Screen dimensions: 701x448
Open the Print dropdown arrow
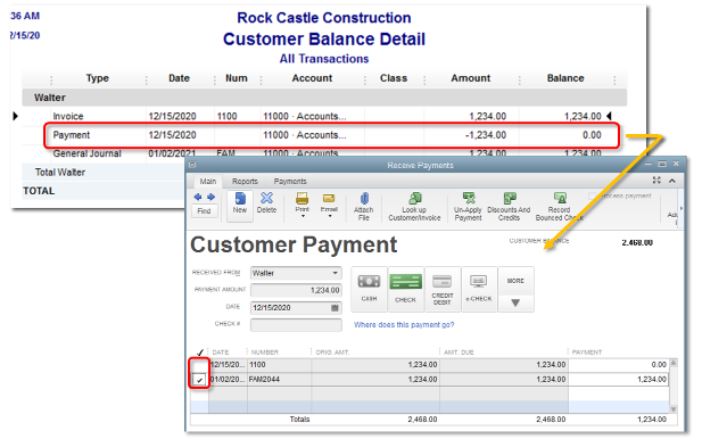303,216
